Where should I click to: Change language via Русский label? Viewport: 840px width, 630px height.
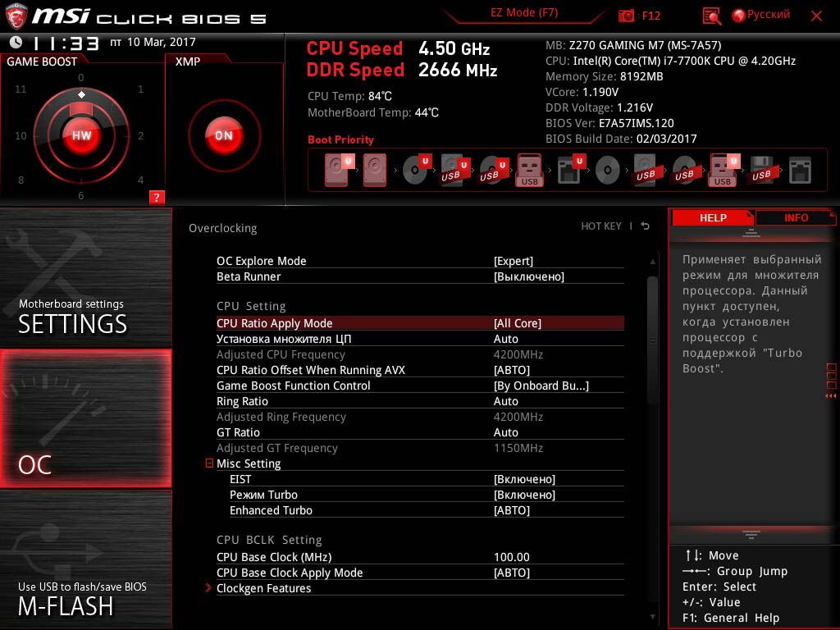coord(768,15)
